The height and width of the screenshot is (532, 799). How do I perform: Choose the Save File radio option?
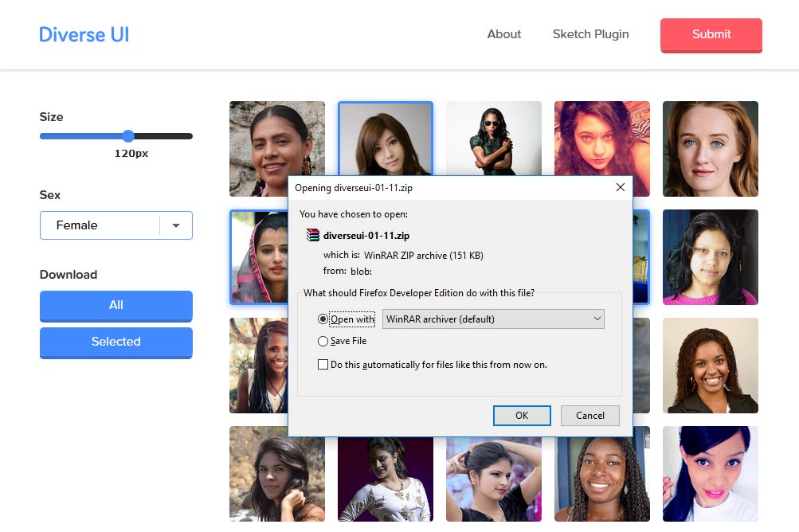coord(323,341)
